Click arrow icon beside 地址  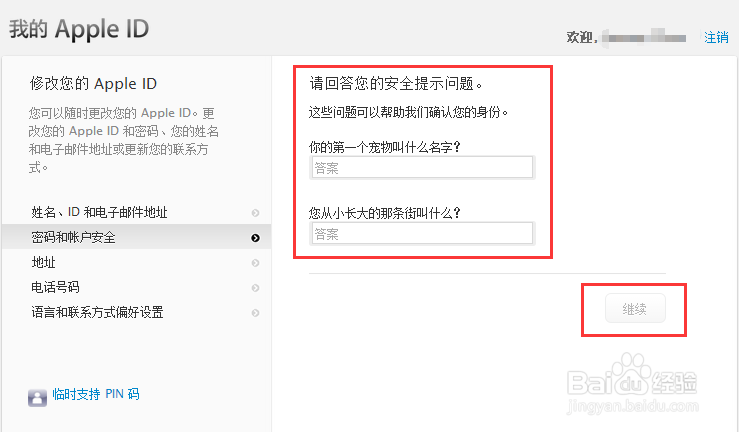255,263
